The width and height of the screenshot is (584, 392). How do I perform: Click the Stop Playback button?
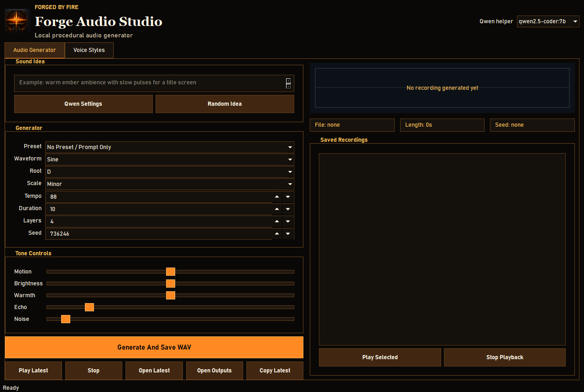505,357
